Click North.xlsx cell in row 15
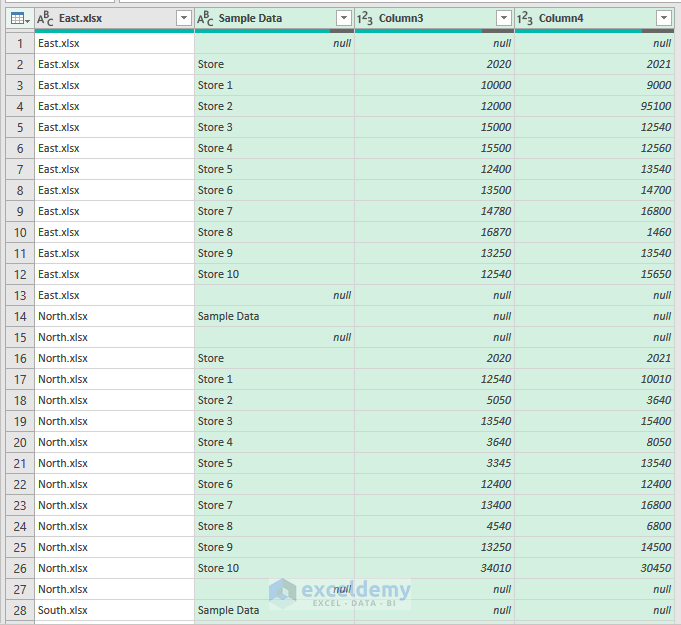 [114, 337]
